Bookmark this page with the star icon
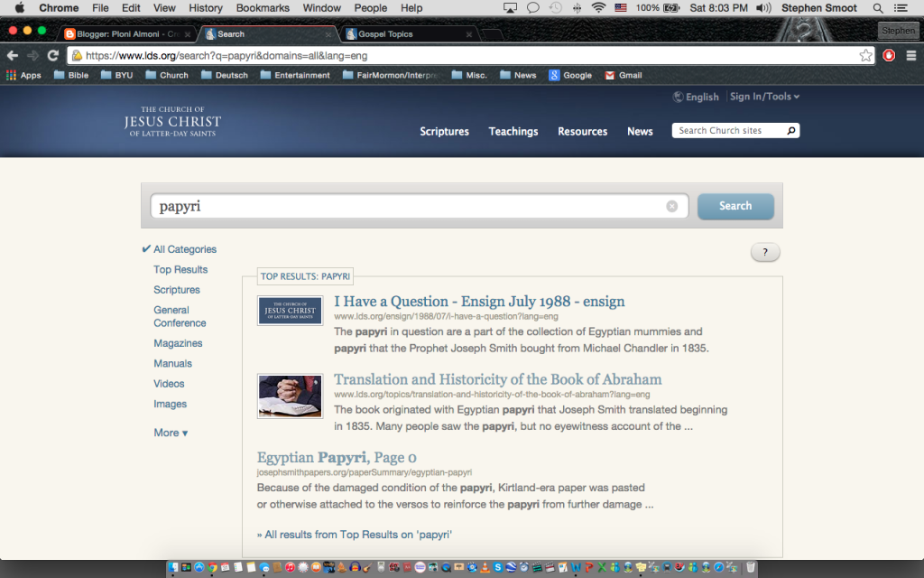Image resolution: width=924 pixels, height=578 pixels. [865, 55]
